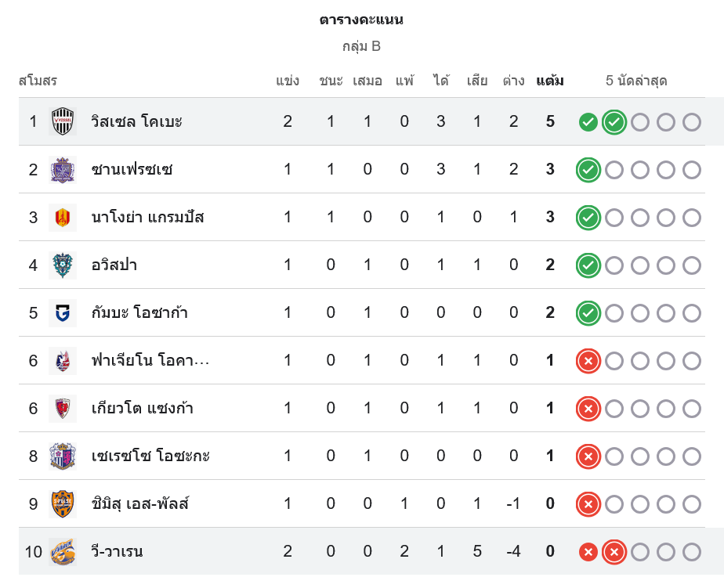Image resolution: width=724 pixels, height=588 pixels.
Task: Open the วิสเซล โคเบะ team link
Action: click(136, 121)
